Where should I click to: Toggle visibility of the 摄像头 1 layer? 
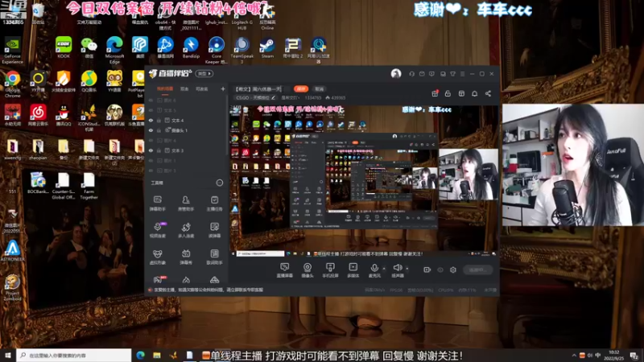[151, 130]
